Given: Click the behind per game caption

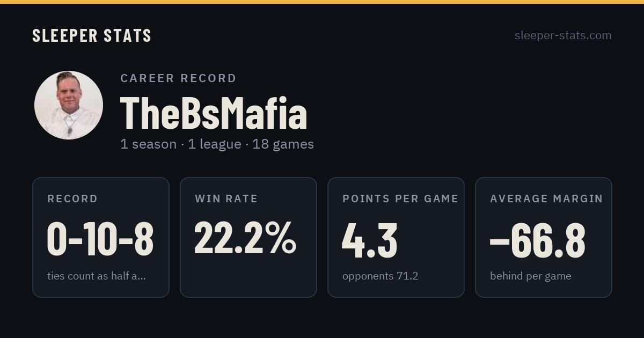Looking at the screenshot, I should [531, 276].
